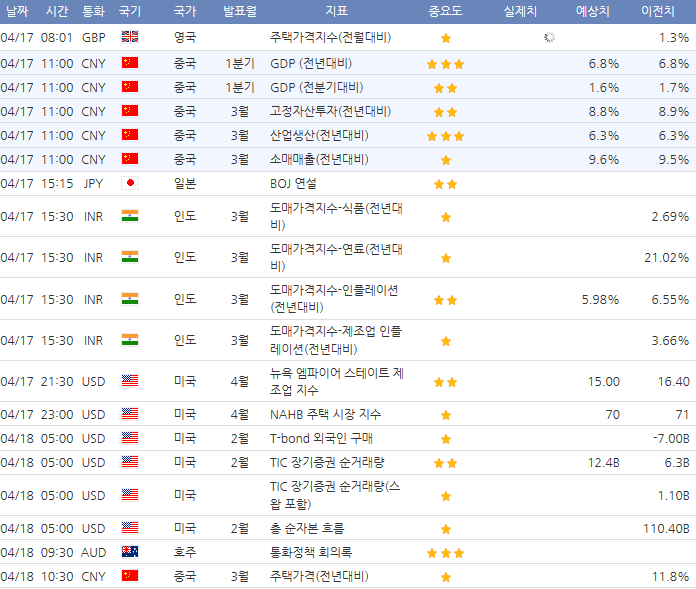Image resolution: width=696 pixels, height=589 pixels.
Task: Open the 총 순자본 흐름 indicator
Action: coord(307,529)
